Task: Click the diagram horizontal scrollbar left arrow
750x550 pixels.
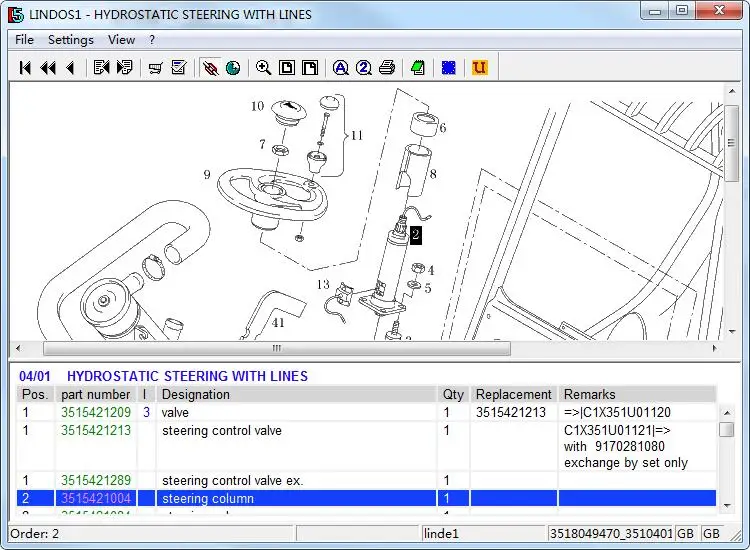Action: pyautogui.click(x=18, y=348)
